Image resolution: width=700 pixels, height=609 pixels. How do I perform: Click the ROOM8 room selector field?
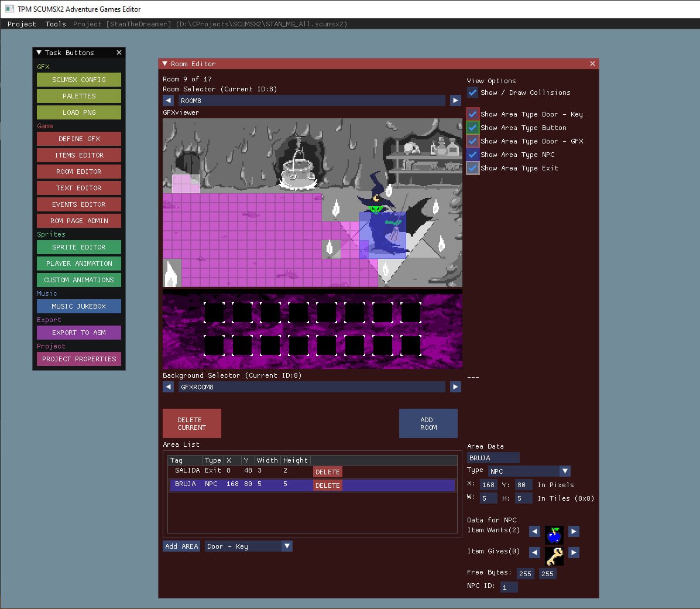(311, 101)
